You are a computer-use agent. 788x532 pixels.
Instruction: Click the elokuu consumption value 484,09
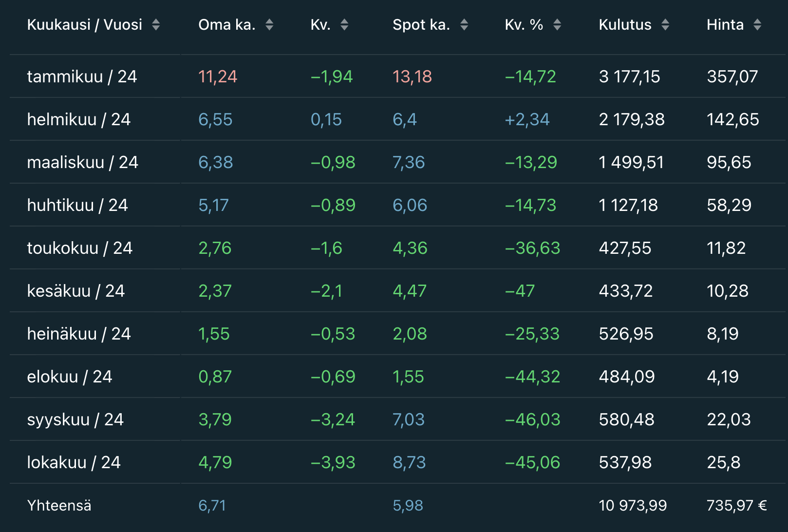coord(627,377)
